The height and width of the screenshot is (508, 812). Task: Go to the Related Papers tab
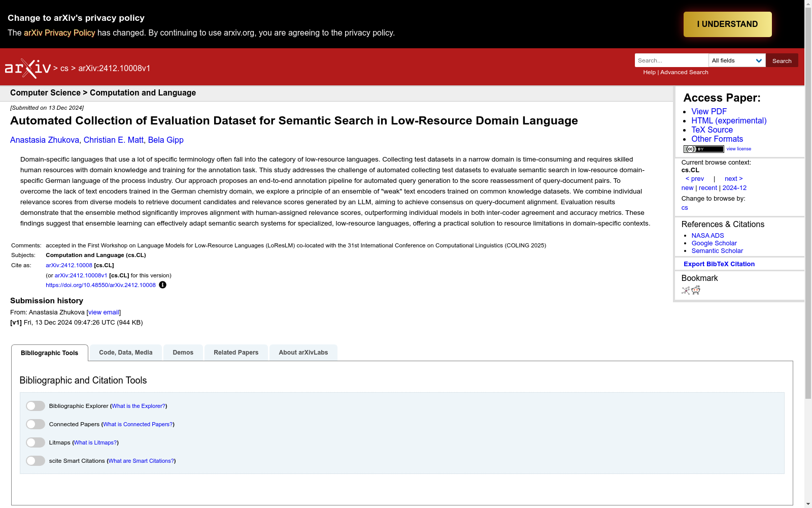236,353
